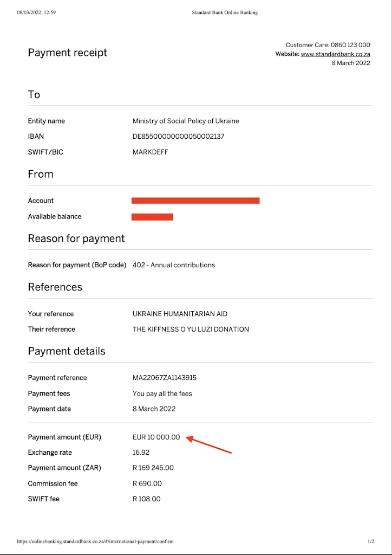
Task: Click the www.standardbank.co.za website link
Action: coord(335,54)
